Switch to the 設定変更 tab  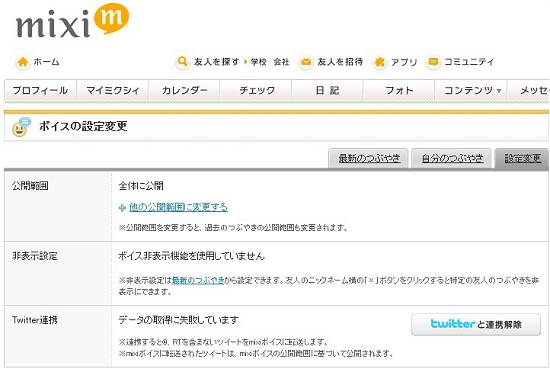coord(522,159)
